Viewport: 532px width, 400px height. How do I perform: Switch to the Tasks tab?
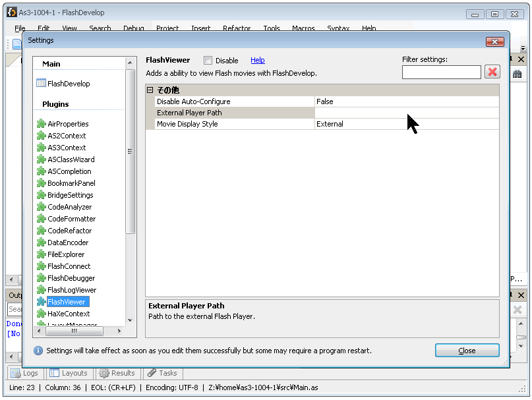[x=163, y=373]
